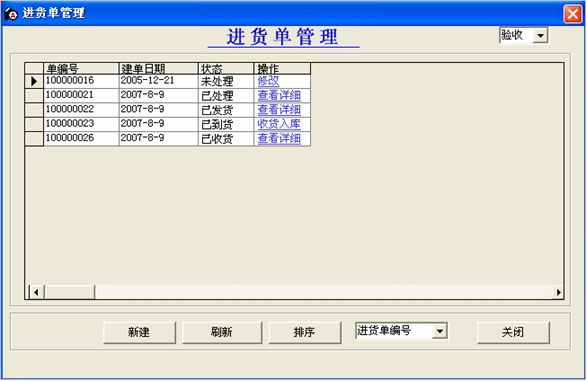The width and height of the screenshot is (587, 381).
Task: Open 修改 link for order 100000016
Action: tap(268, 81)
